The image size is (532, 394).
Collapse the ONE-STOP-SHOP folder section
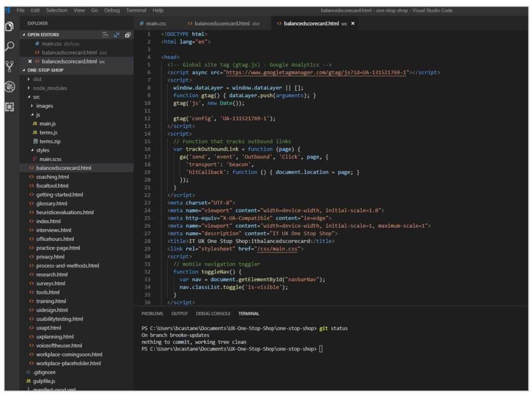coord(24,70)
